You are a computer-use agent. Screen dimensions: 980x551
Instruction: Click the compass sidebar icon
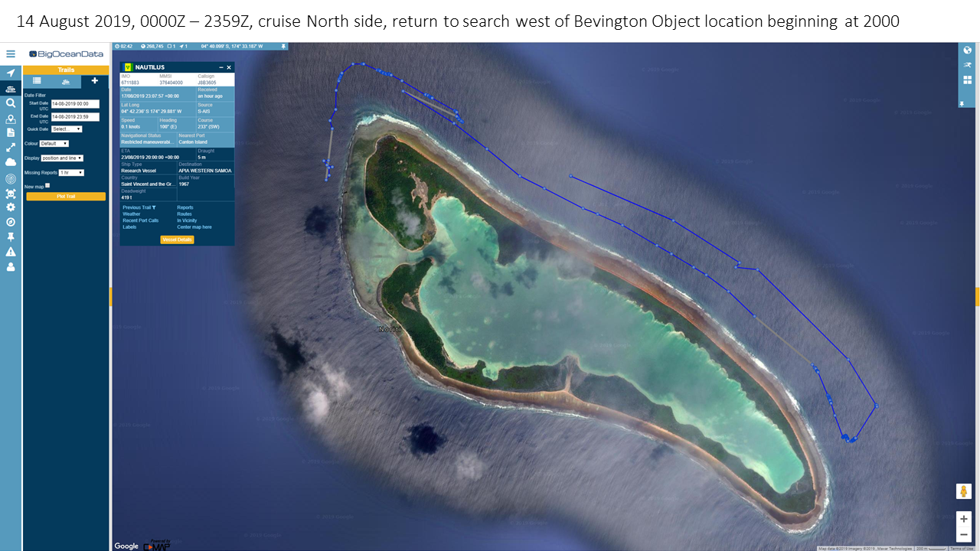coord(11,222)
